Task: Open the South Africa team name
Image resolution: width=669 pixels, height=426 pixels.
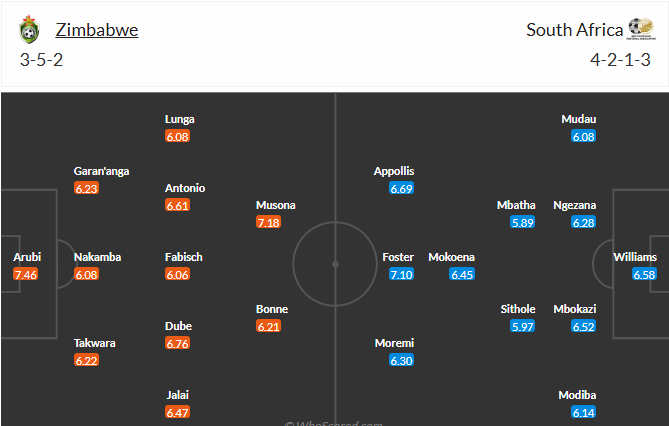Action: 574,29
